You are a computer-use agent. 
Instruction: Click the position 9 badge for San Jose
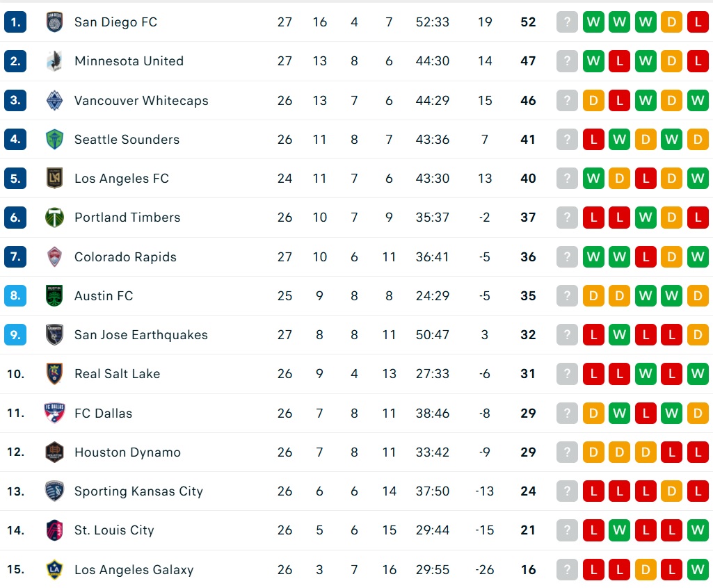(x=15, y=335)
